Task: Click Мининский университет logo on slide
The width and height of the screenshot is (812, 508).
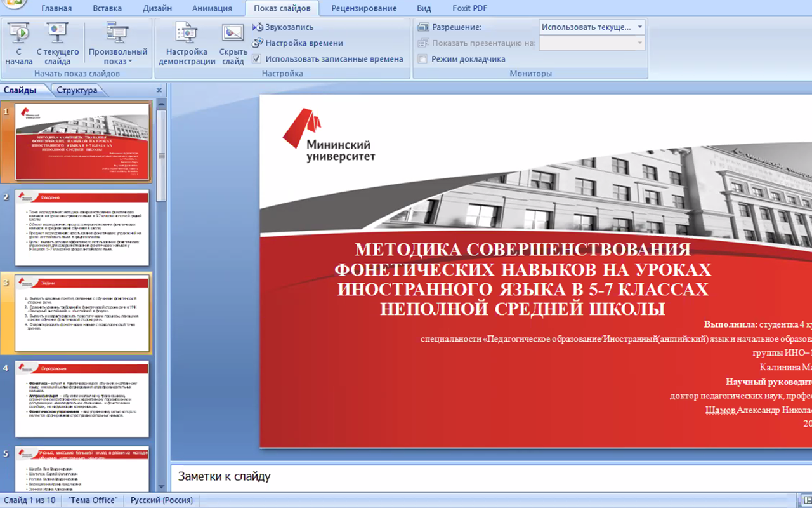Action: coord(329,135)
